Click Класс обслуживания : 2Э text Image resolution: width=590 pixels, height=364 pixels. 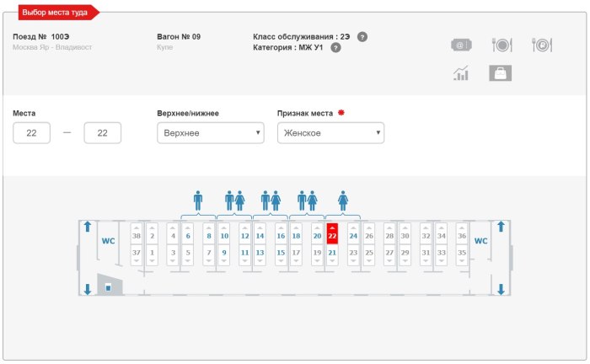pos(302,36)
